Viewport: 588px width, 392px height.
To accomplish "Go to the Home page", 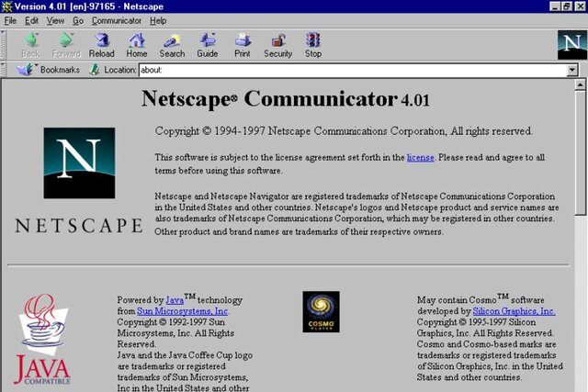I will tap(137, 45).
